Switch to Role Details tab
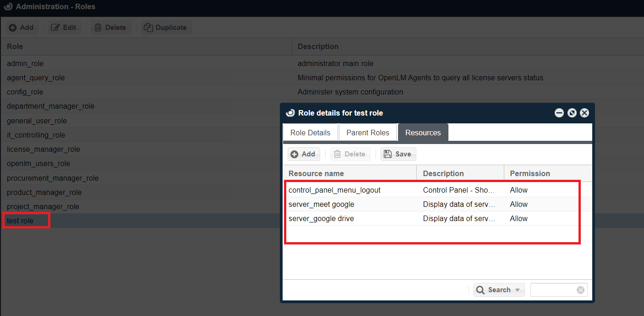This screenshot has height=316, width=644. point(310,133)
